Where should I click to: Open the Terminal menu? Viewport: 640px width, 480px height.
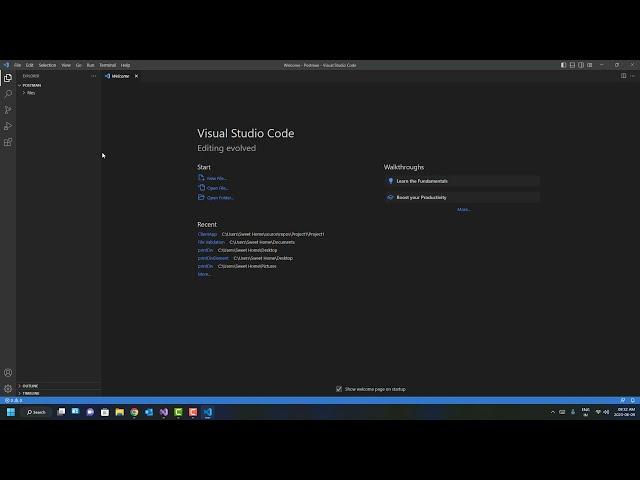pos(108,65)
